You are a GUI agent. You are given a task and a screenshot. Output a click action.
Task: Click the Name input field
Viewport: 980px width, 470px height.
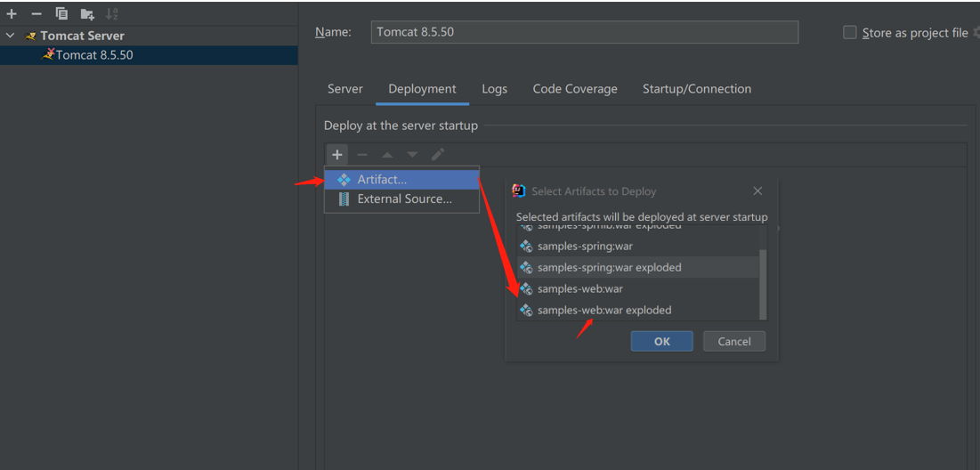pos(584,32)
